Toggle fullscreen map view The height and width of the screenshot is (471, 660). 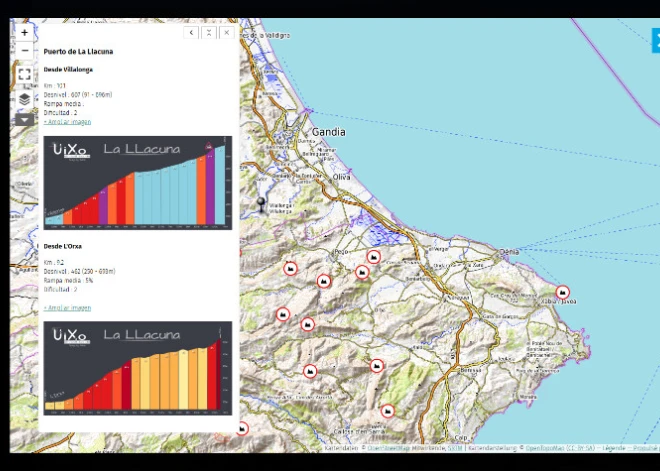click(x=25, y=75)
